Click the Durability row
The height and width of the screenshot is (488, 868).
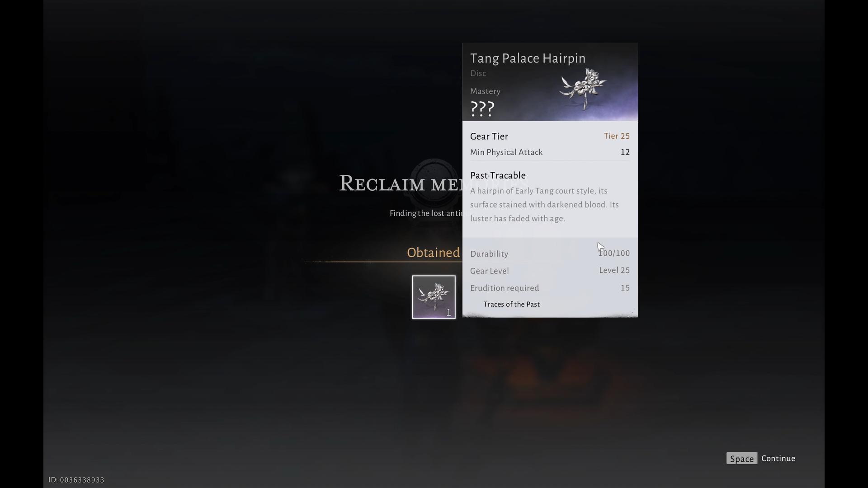(x=550, y=253)
